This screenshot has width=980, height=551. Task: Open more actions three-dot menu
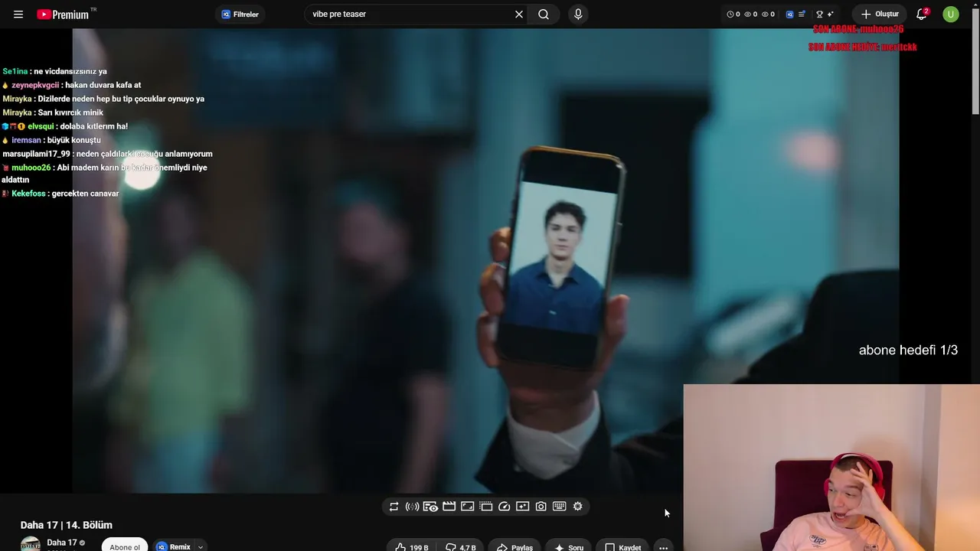[x=664, y=547]
